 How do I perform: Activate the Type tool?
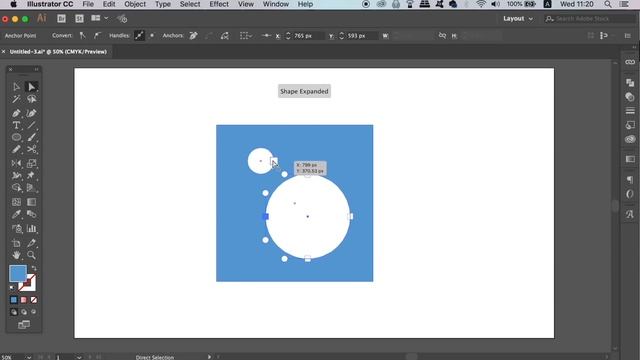pyautogui.click(x=16, y=125)
